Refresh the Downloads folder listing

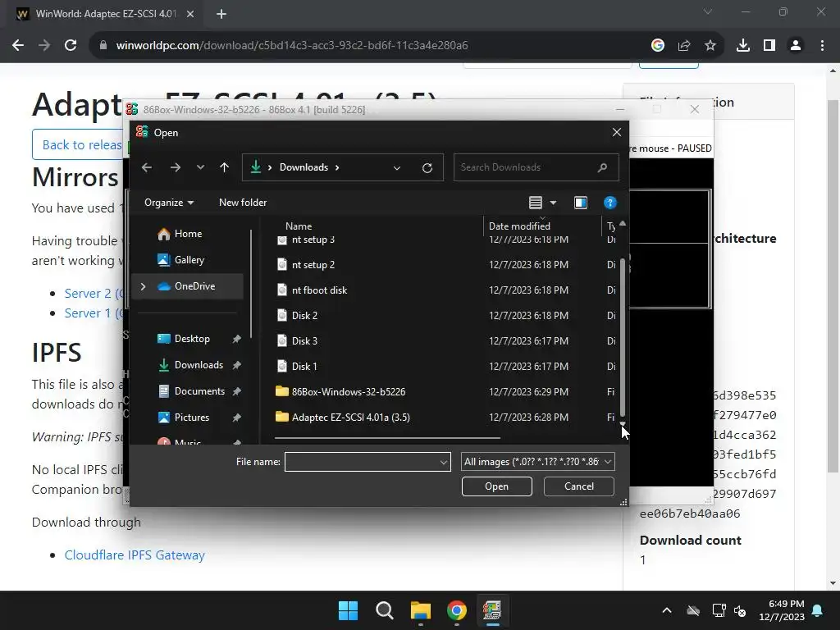pyautogui.click(x=427, y=167)
